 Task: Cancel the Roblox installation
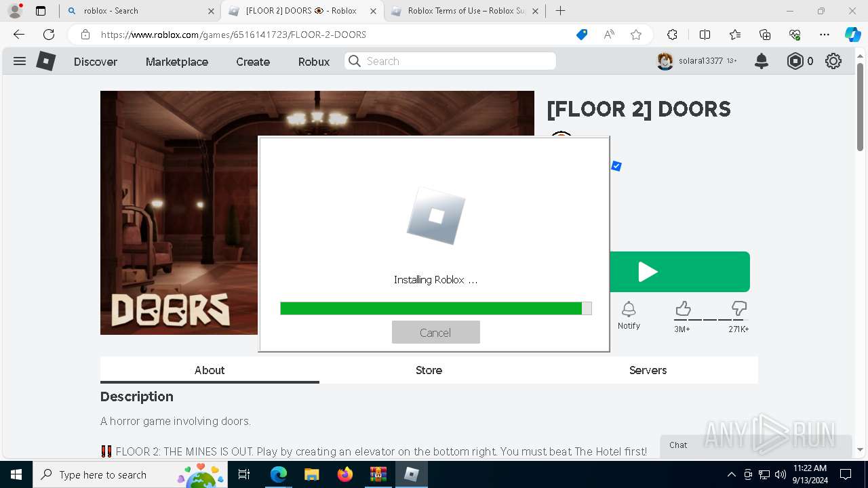click(435, 332)
